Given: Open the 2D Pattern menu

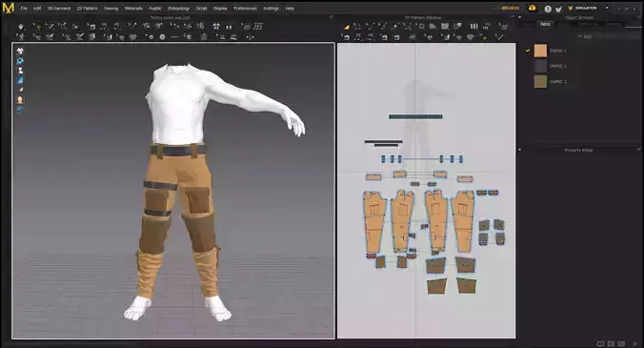Looking at the screenshot, I should (x=87, y=9).
